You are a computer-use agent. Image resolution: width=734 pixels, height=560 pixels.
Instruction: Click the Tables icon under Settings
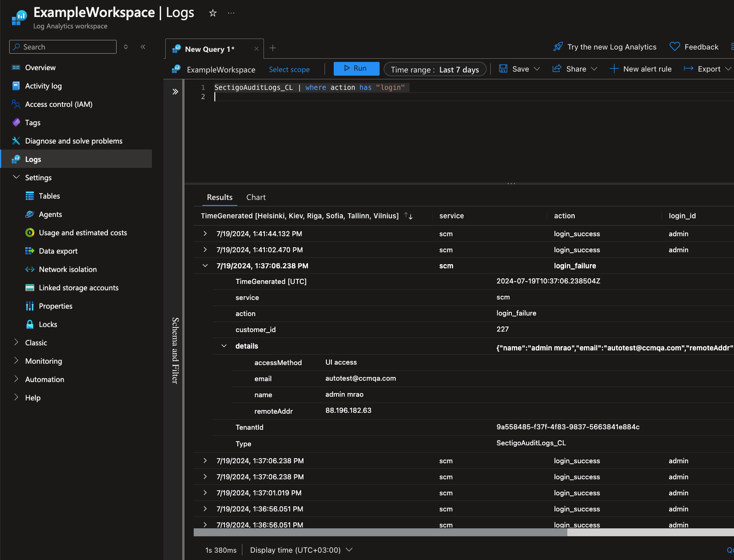[30, 196]
